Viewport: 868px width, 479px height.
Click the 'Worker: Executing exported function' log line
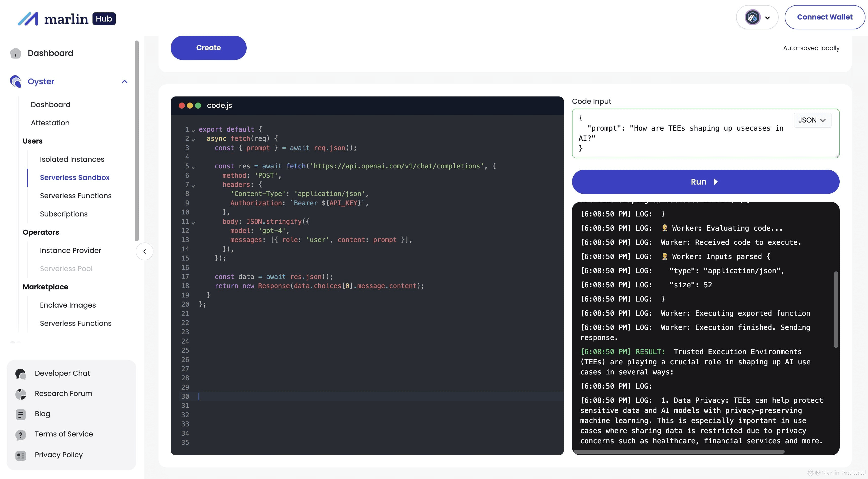[695, 313]
